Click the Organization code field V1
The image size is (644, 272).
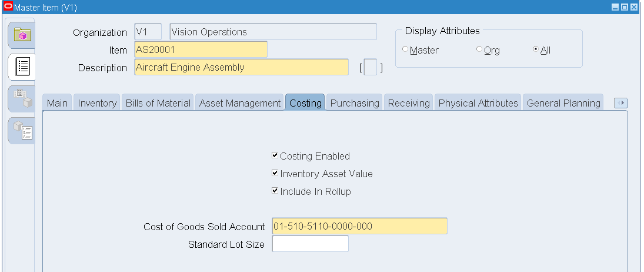[x=148, y=32]
